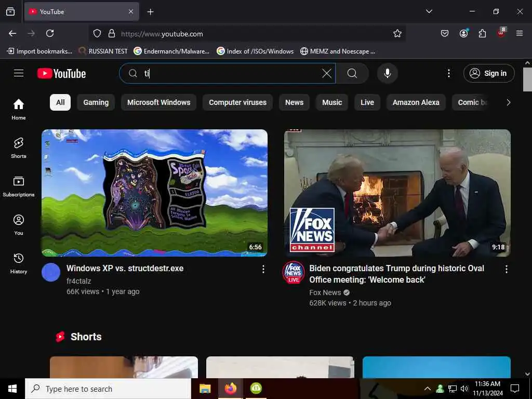The height and width of the screenshot is (399, 532).
Task: Open the browser extensions puzzle icon
Action: [482, 33]
